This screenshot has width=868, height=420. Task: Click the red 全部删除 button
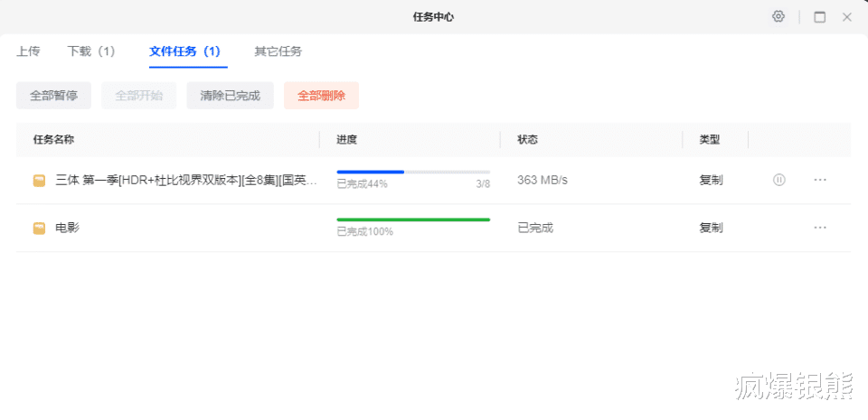(321, 96)
